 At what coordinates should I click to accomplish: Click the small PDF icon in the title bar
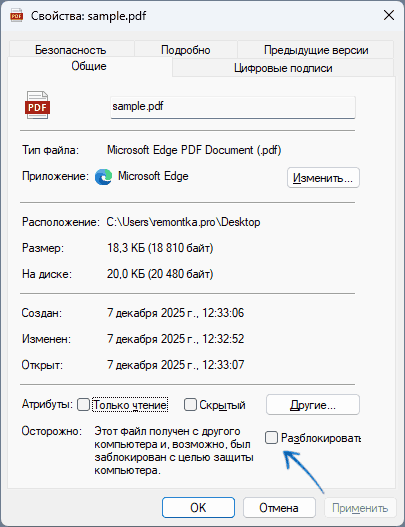(16, 15)
